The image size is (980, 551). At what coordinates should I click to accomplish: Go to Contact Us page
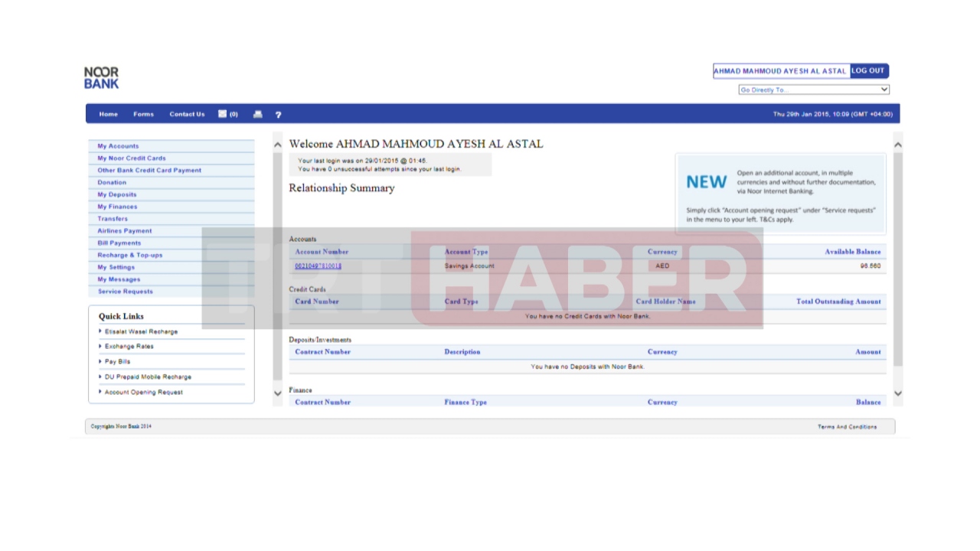coord(187,114)
